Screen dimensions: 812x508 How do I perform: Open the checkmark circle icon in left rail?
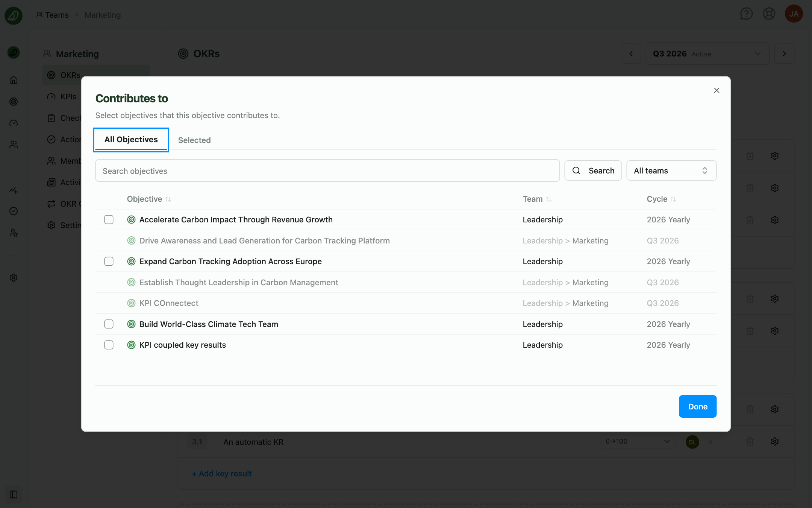[x=14, y=211]
